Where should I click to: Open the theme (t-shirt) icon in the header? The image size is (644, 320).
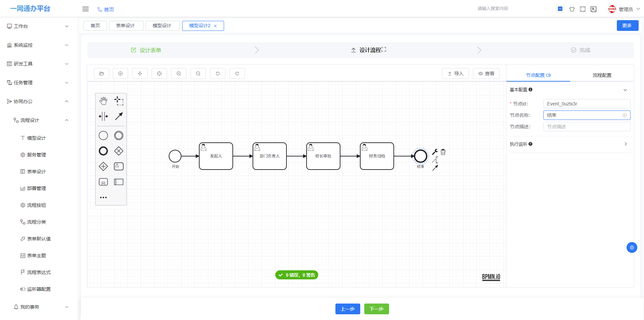pos(572,9)
